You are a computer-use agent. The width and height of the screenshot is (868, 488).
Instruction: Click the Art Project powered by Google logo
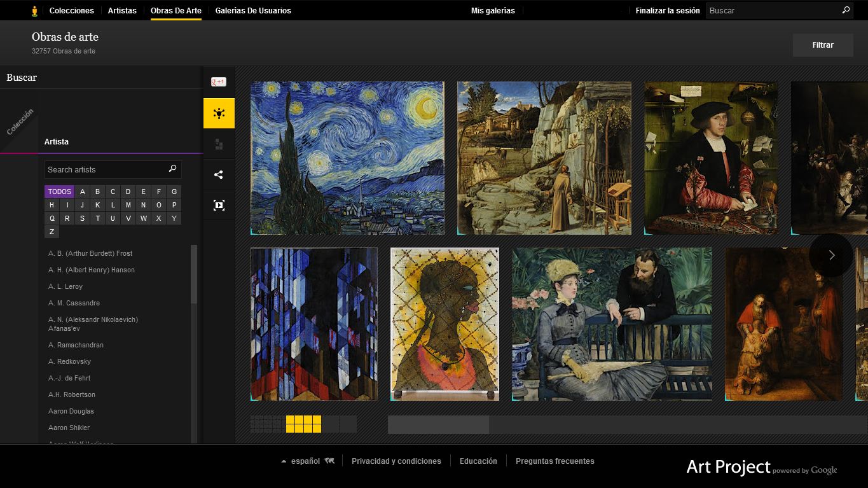pyautogui.click(x=762, y=467)
